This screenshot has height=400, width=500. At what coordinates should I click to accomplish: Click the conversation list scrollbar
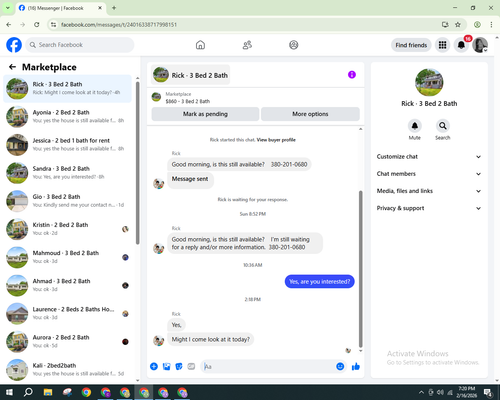138,162
